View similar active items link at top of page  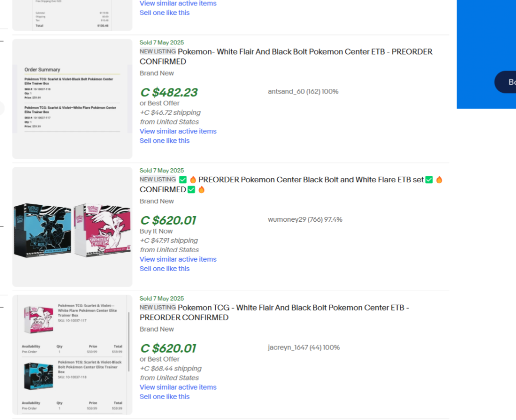click(x=178, y=3)
